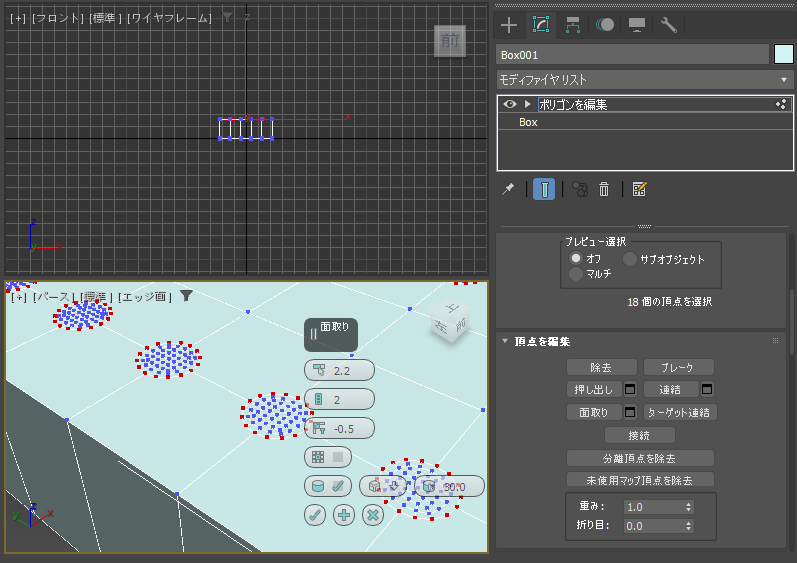Open the モディファイヤ リスト dropdown
797x563 pixels.
[645, 80]
